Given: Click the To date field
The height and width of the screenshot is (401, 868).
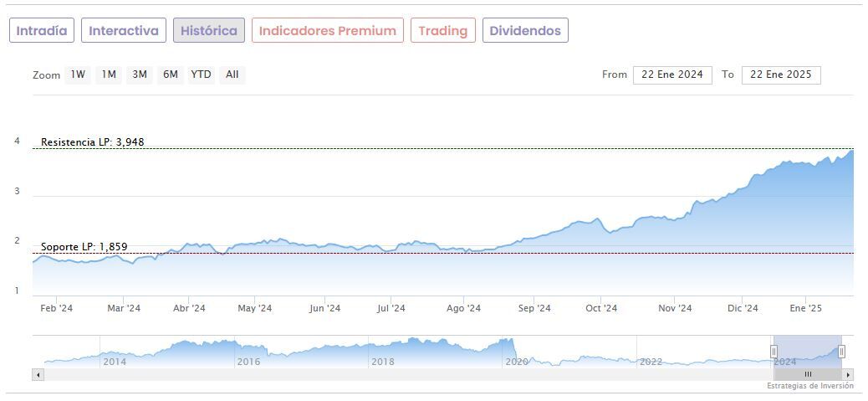Looking at the screenshot, I should point(781,75).
